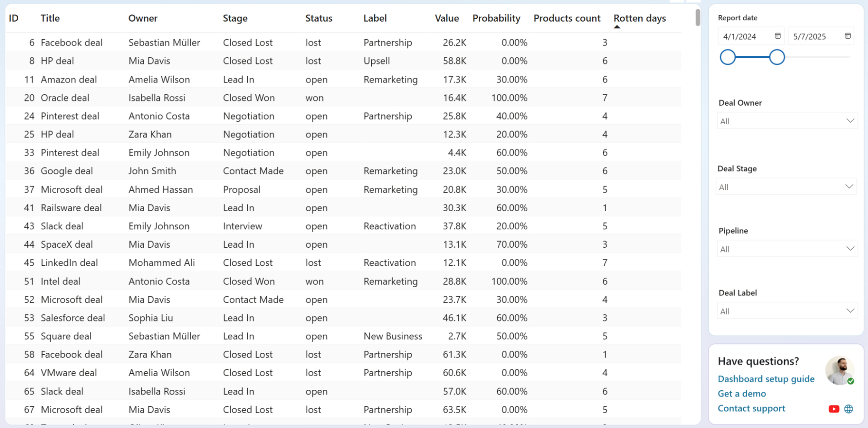This screenshot has height=428, width=868.
Task: Click ID 58 in Facebook deal row
Action: 29,355
